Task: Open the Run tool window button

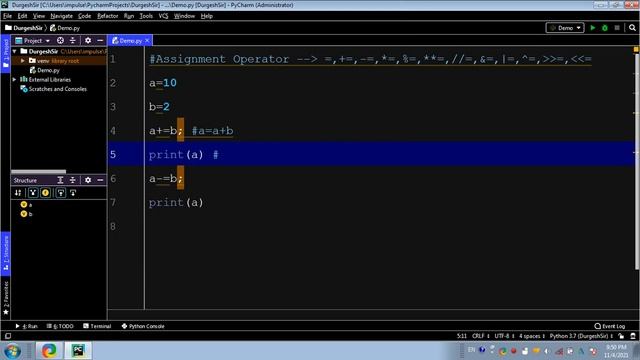Action: tap(27, 326)
